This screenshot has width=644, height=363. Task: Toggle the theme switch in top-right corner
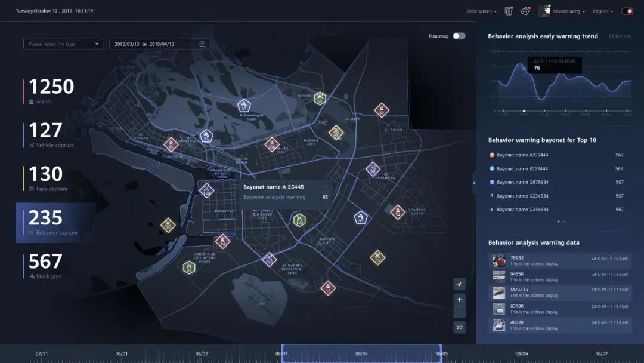click(627, 11)
